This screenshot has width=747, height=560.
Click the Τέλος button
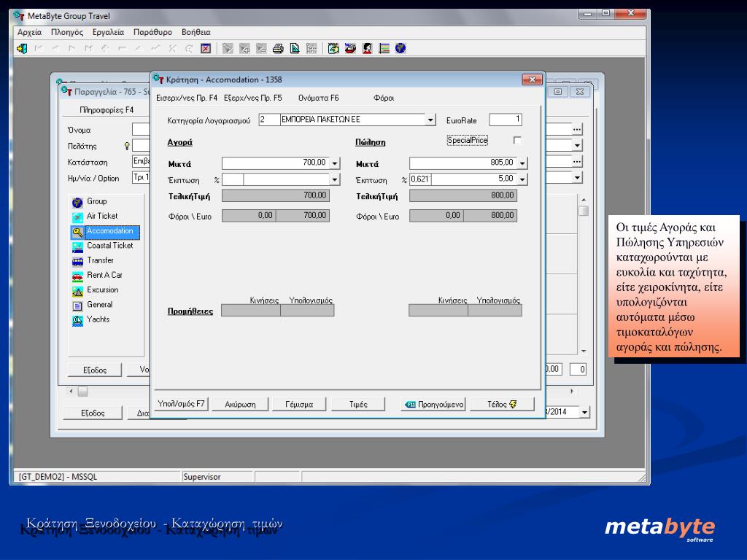(502, 404)
